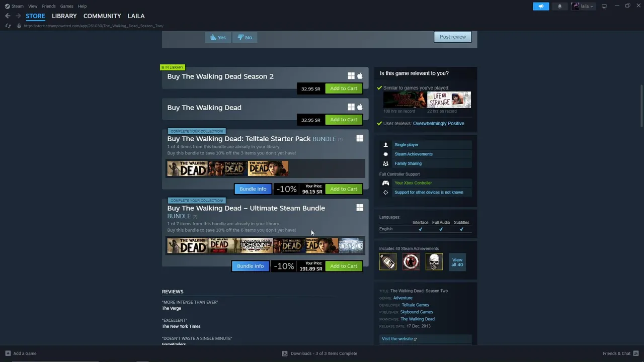Add Ultimate Steam Bundle to cart
The width and height of the screenshot is (644, 362).
tap(344, 266)
